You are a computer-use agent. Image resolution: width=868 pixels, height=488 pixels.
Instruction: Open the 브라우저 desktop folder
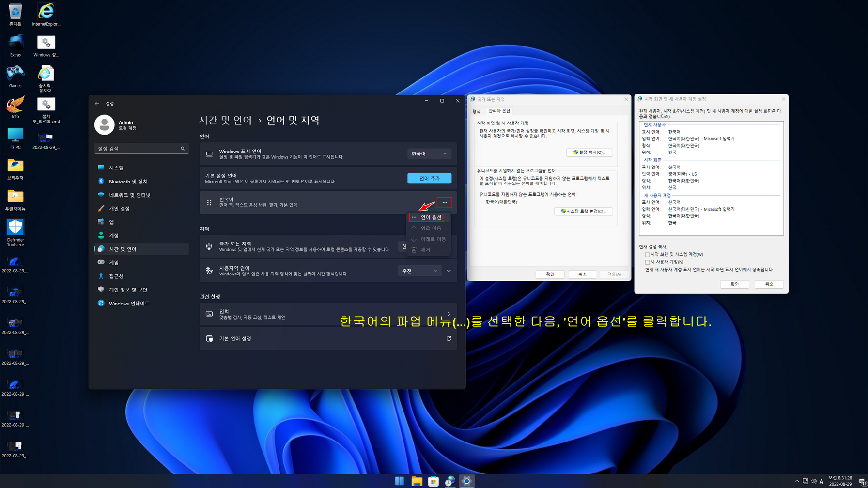click(x=15, y=169)
